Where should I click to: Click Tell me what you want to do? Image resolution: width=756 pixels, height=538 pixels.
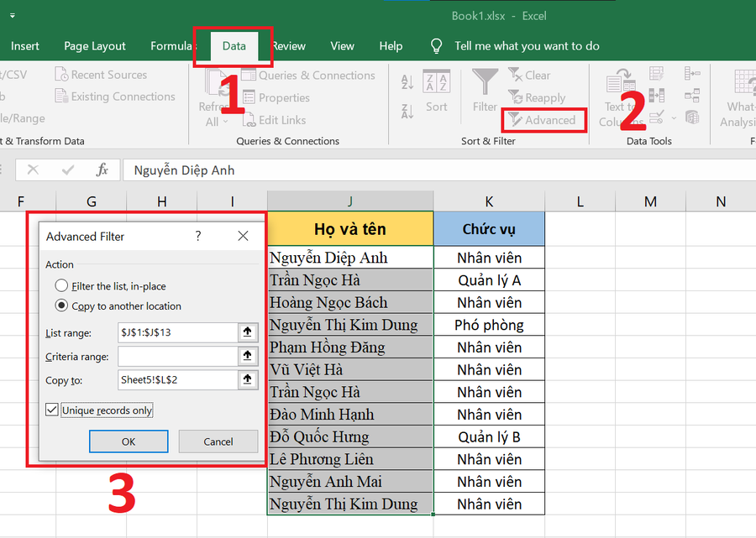(527, 46)
